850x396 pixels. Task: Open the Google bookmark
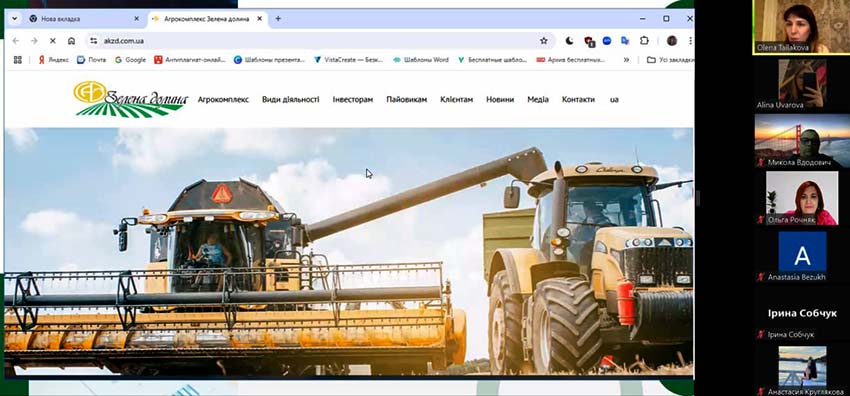click(130, 60)
